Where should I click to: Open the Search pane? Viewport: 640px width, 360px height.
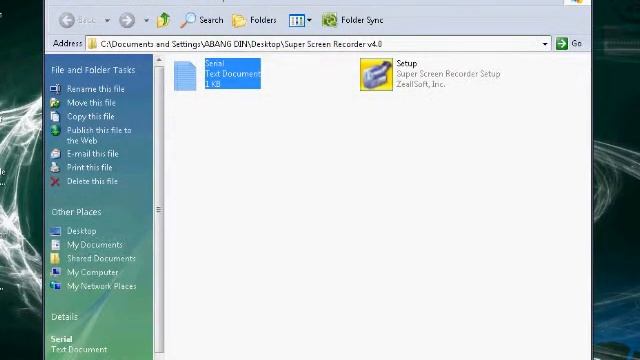(202, 20)
